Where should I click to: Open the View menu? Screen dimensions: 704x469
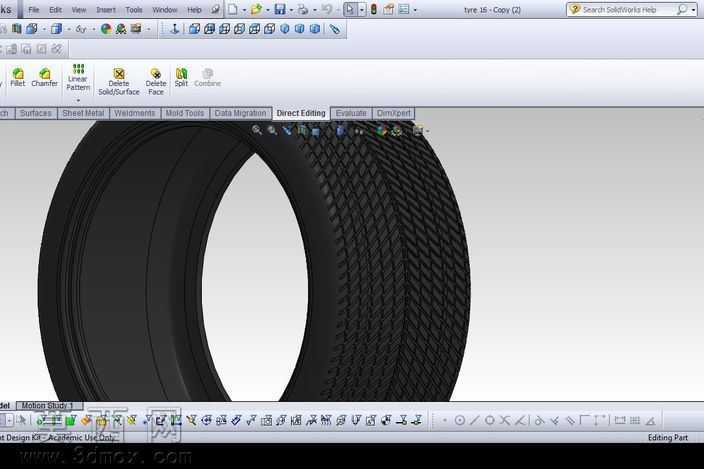[79, 9]
